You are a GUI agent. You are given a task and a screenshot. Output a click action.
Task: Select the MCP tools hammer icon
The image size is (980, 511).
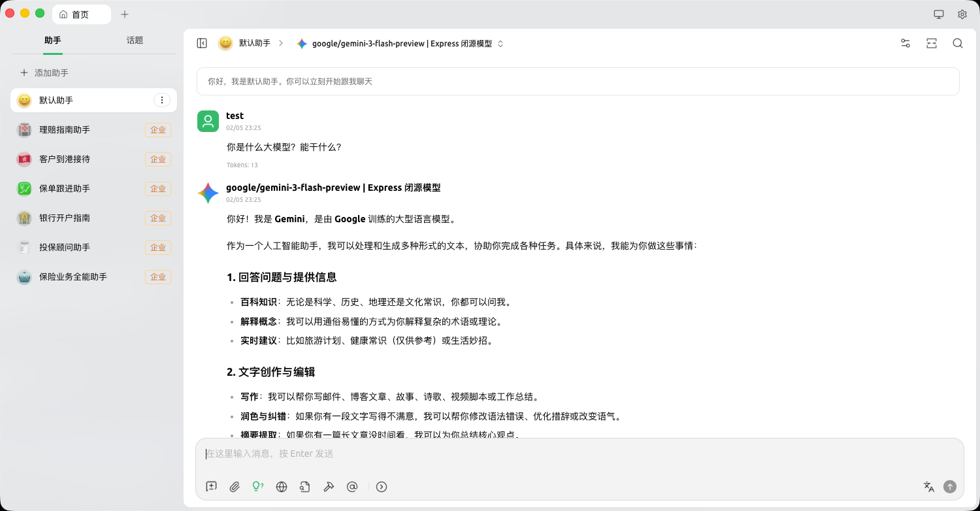point(329,486)
